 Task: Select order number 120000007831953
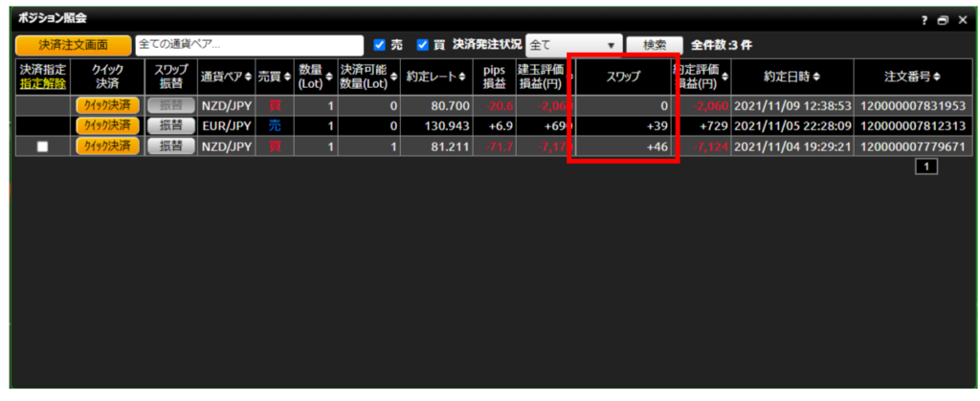pyautogui.click(x=913, y=106)
